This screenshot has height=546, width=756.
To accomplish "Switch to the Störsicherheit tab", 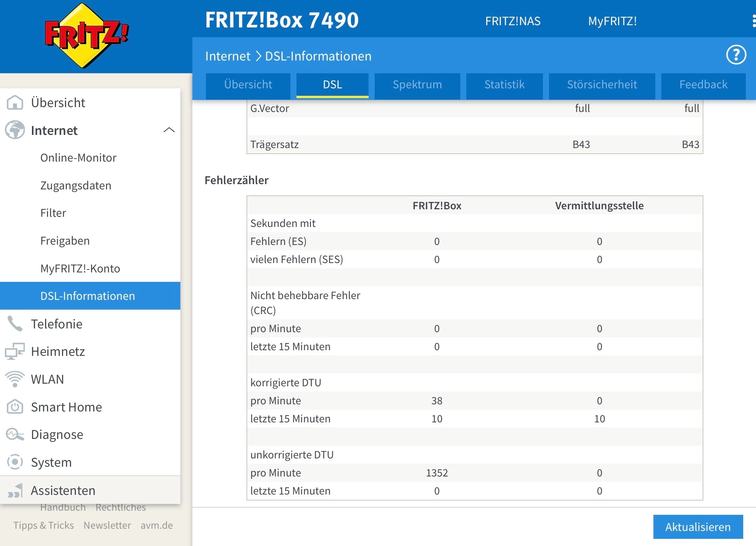I will [602, 85].
